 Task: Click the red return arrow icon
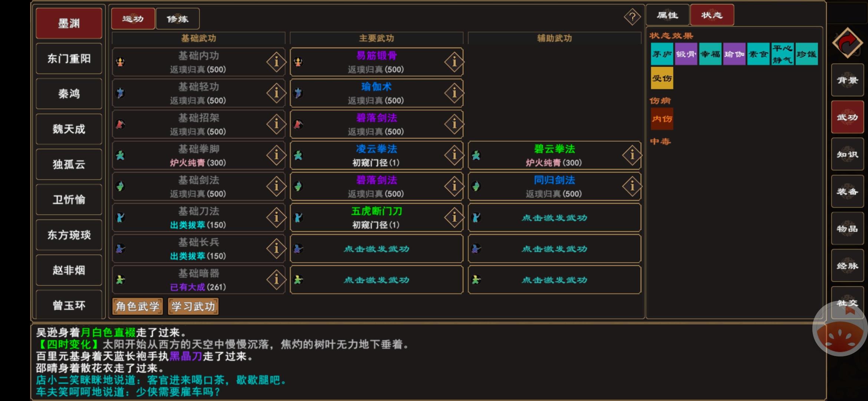(x=847, y=43)
